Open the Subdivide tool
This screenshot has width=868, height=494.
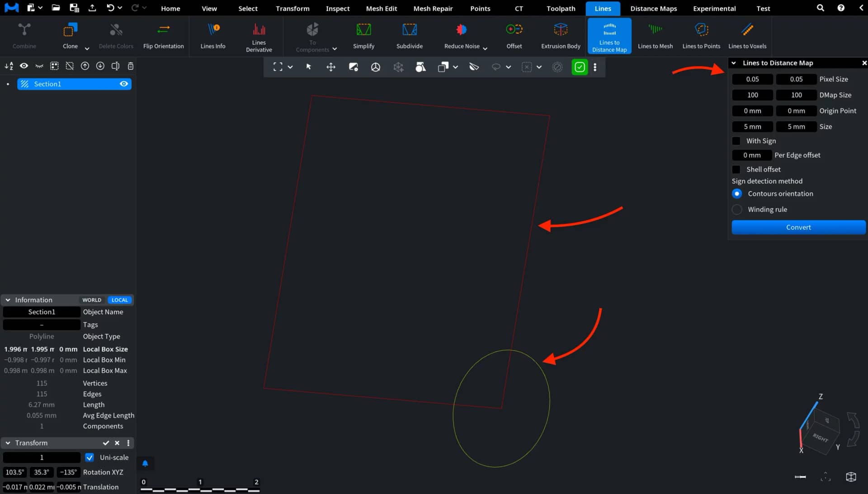(x=409, y=36)
